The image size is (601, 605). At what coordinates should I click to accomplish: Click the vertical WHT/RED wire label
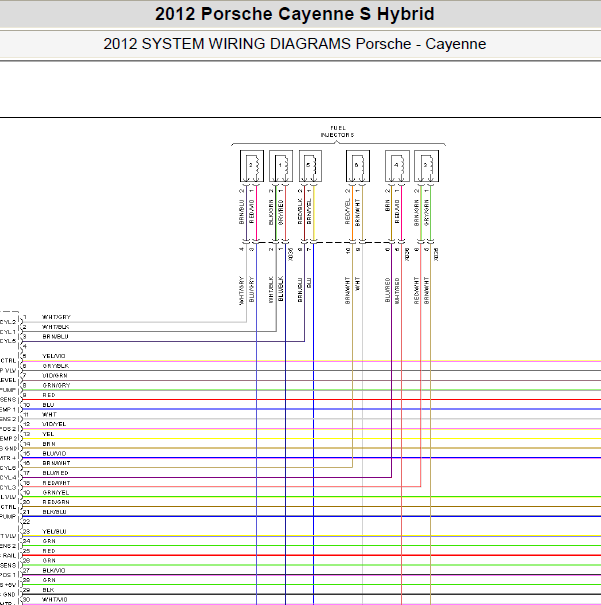(397, 290)
